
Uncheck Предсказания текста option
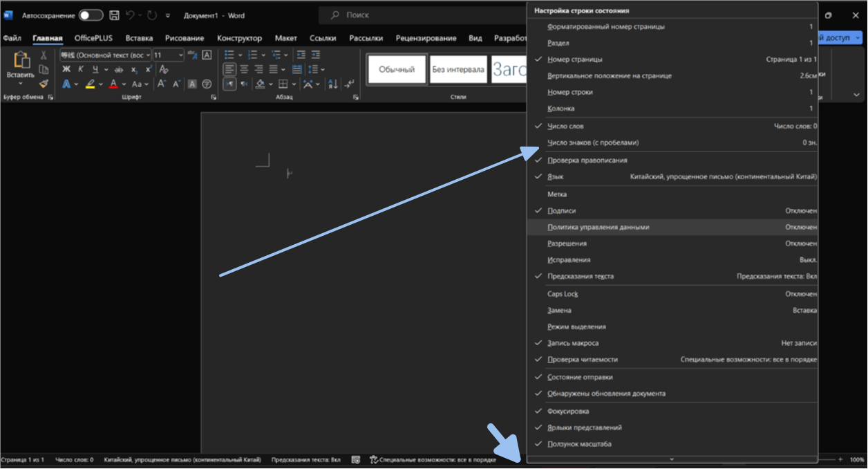coord(672,276)
